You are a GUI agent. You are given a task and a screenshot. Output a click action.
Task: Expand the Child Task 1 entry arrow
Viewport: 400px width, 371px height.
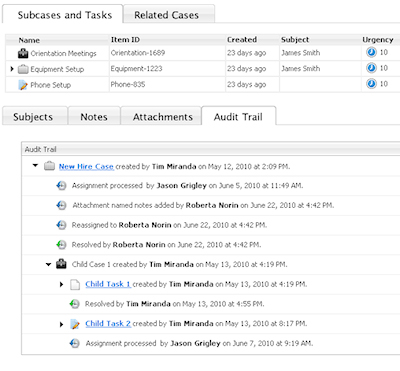pos(61,284)
